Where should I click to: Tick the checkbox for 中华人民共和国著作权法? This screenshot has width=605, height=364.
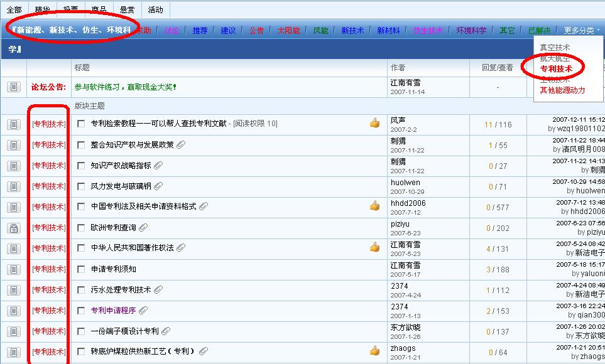[81, 248]
